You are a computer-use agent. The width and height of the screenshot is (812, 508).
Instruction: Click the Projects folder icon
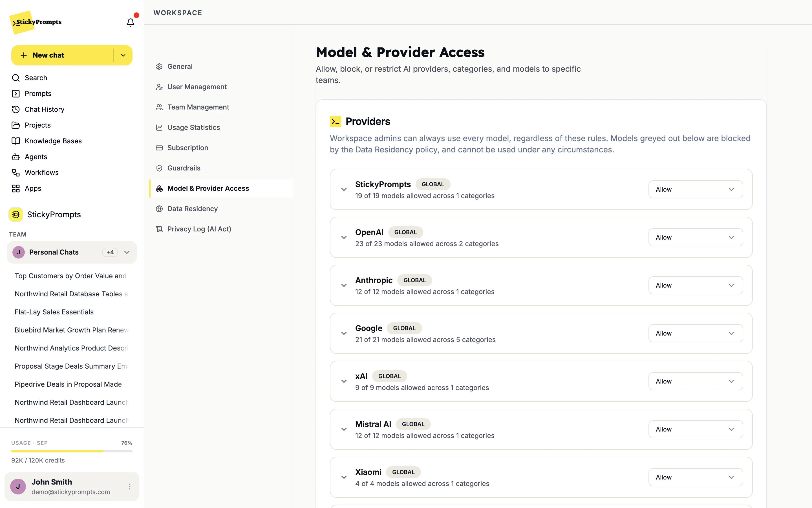pyautogui.click(x=16, y=125)
